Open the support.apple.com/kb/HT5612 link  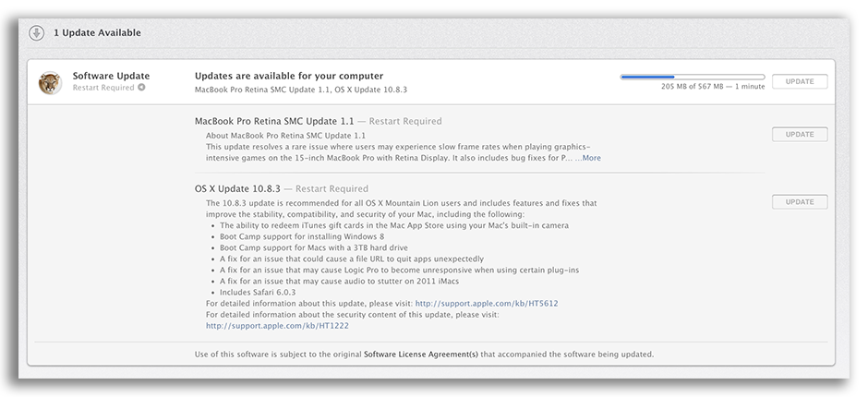pyautogui.click(x=486, y=303)
